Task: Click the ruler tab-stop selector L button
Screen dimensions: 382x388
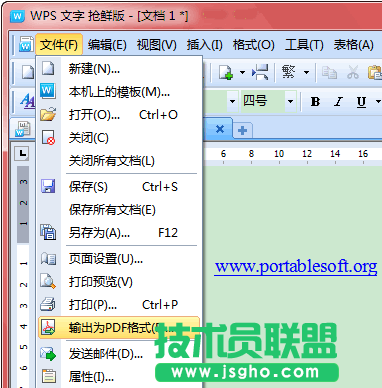Action: (x=22, y=154)
